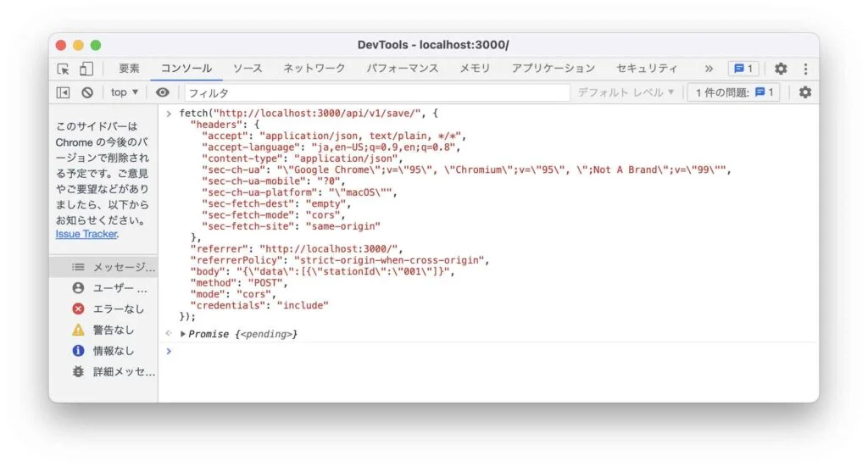Image resolution: width=868 pixels, height=467 pixels.
Task: Click the messages badge showing 1
Action: click(743, 69)
